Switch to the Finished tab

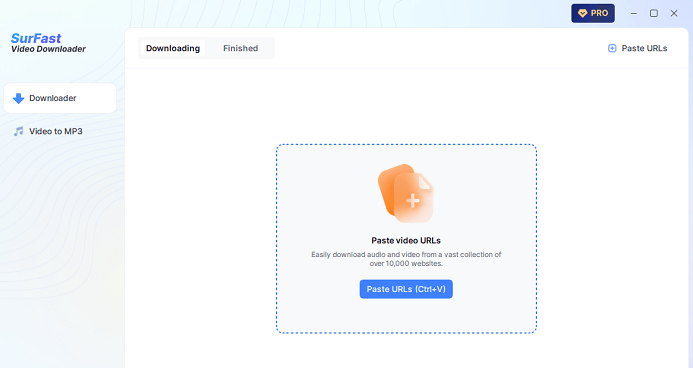(x=240, y=48)
